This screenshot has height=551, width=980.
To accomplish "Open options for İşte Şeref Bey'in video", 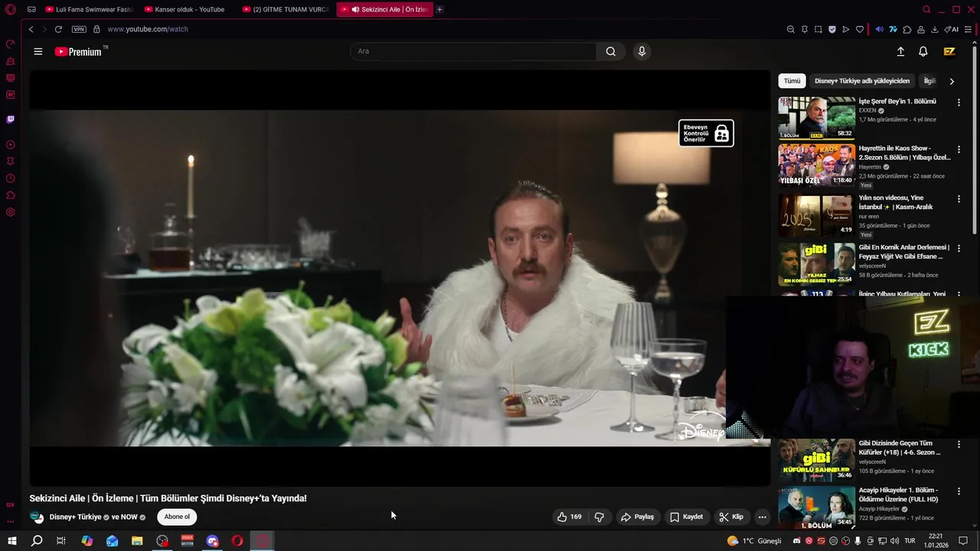I will [x=958, y=102].
